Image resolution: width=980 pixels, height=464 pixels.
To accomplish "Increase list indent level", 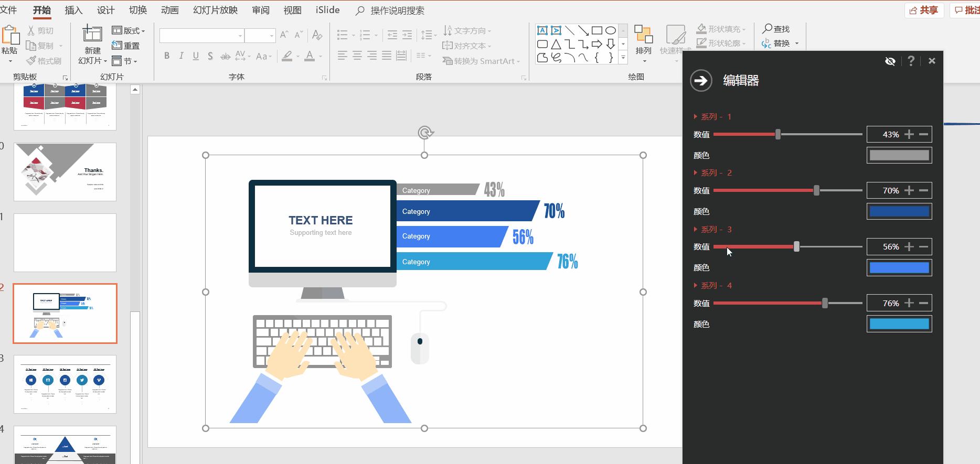I will point(407,35).
